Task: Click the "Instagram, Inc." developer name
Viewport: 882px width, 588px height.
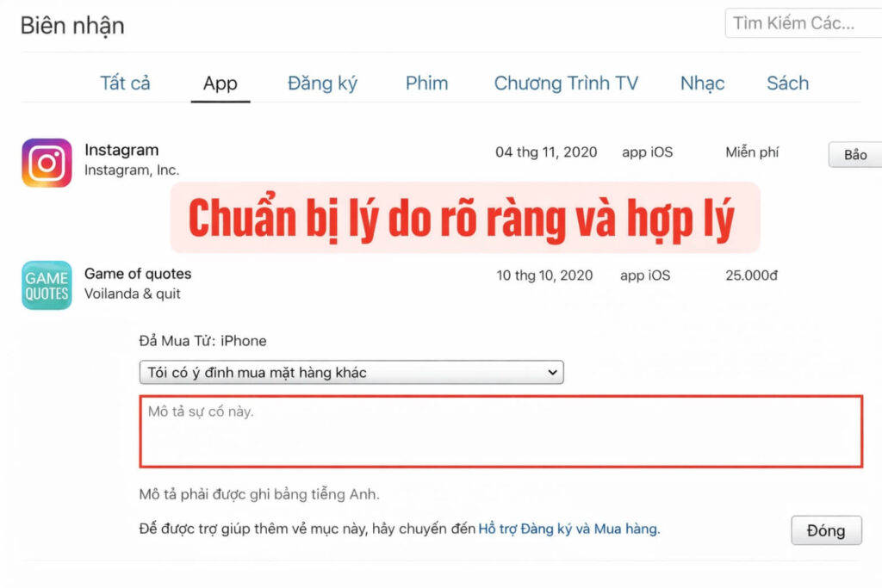Action: pyautogui.click(x=133, y=170)
